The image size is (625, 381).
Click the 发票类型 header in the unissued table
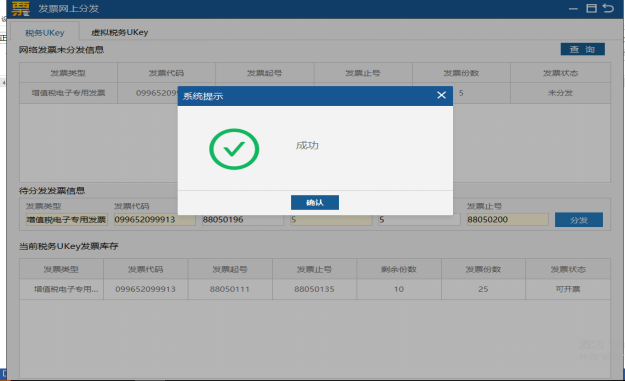click(x=68, y=73)
